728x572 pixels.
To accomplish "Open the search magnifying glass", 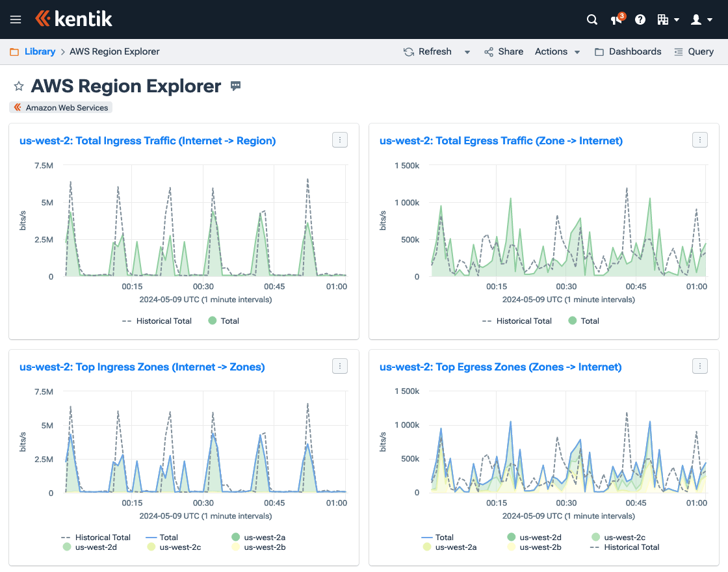I will tap(591, 19).
